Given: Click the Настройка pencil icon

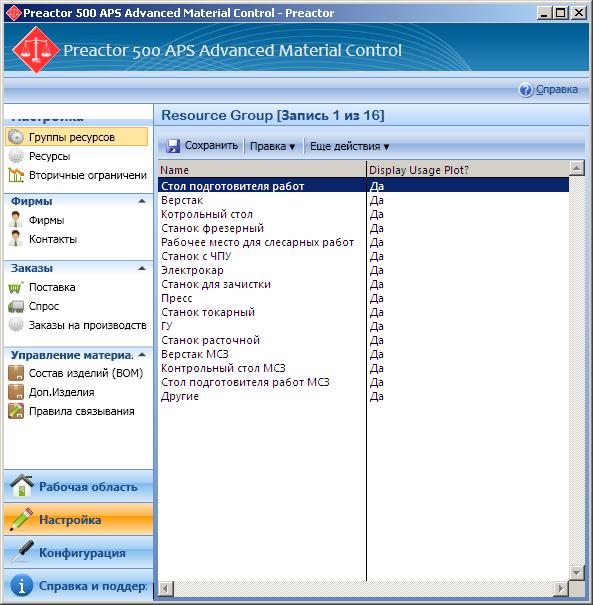Looking at the screenshot, I should coord(22,519).
